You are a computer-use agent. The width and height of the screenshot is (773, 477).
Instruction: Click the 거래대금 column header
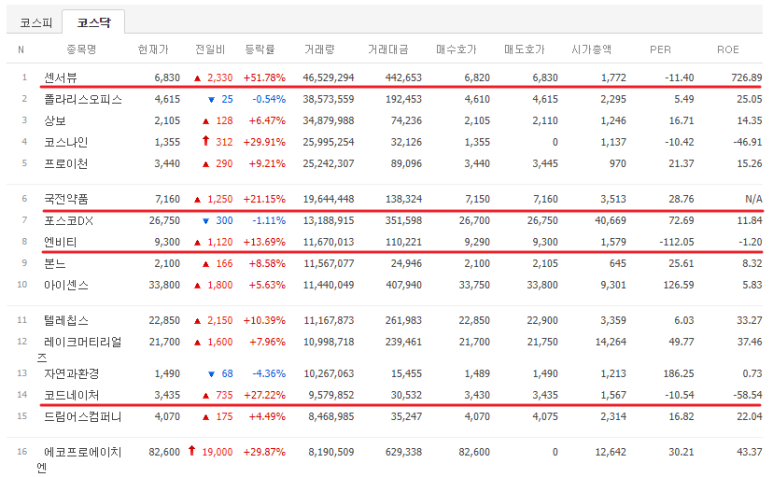(x=388, y=49)
